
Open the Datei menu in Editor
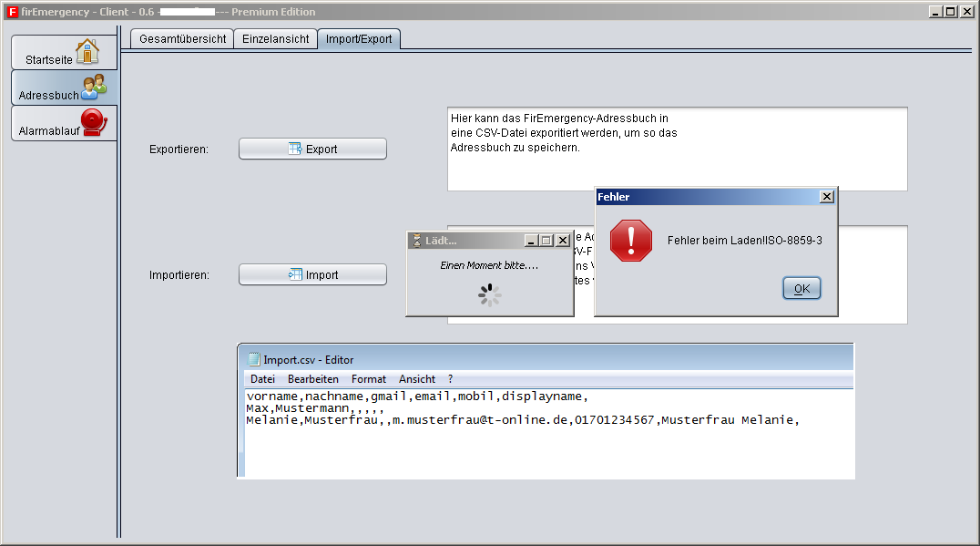coord(262,379)
